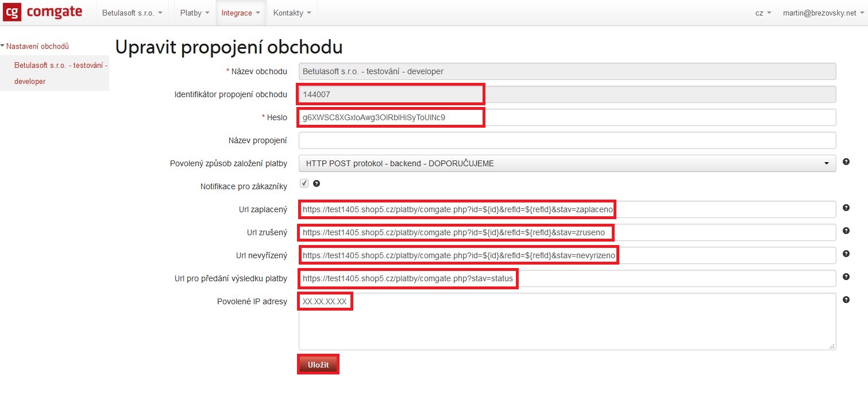
Task: Click the Název obchodu field
Action: 567,71
